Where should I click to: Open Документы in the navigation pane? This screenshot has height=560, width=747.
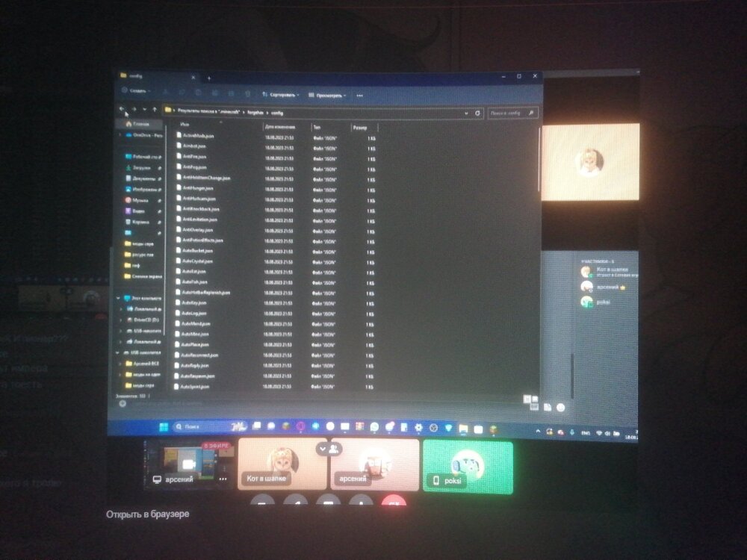143,178
